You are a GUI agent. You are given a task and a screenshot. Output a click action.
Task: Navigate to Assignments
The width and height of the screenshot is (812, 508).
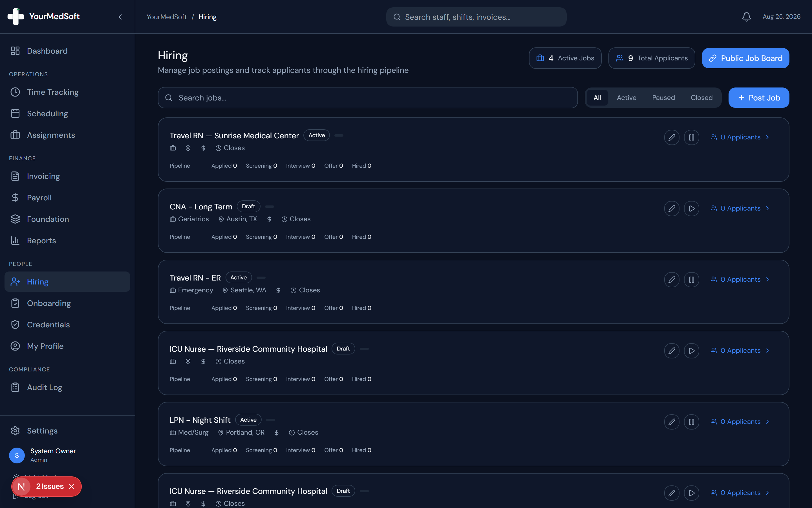67,135
